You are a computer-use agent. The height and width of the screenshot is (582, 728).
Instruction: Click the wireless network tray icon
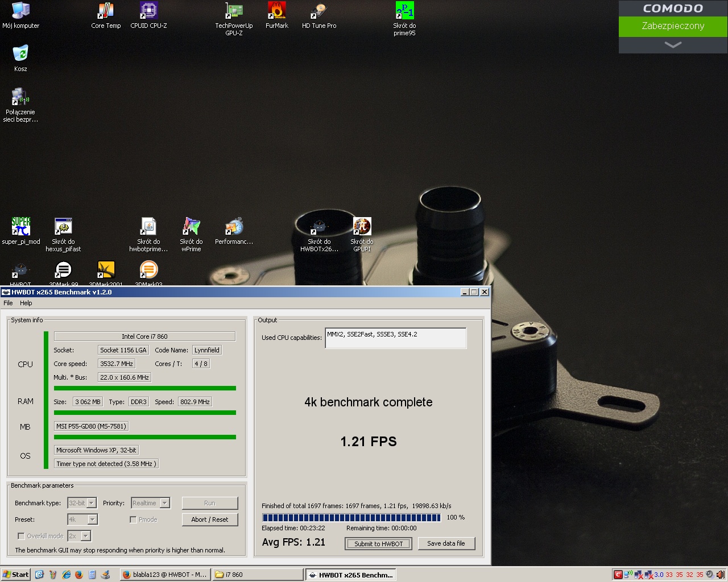coord(628,575)
